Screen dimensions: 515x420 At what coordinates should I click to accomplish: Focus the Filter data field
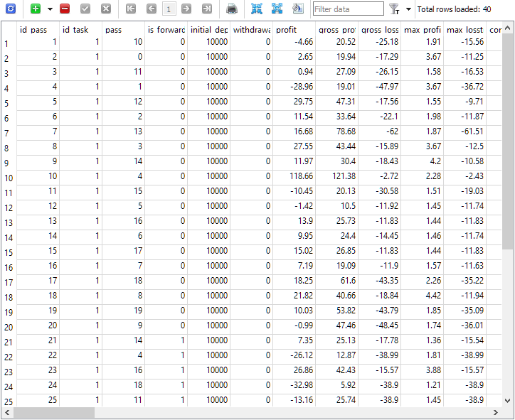point(349,9)
